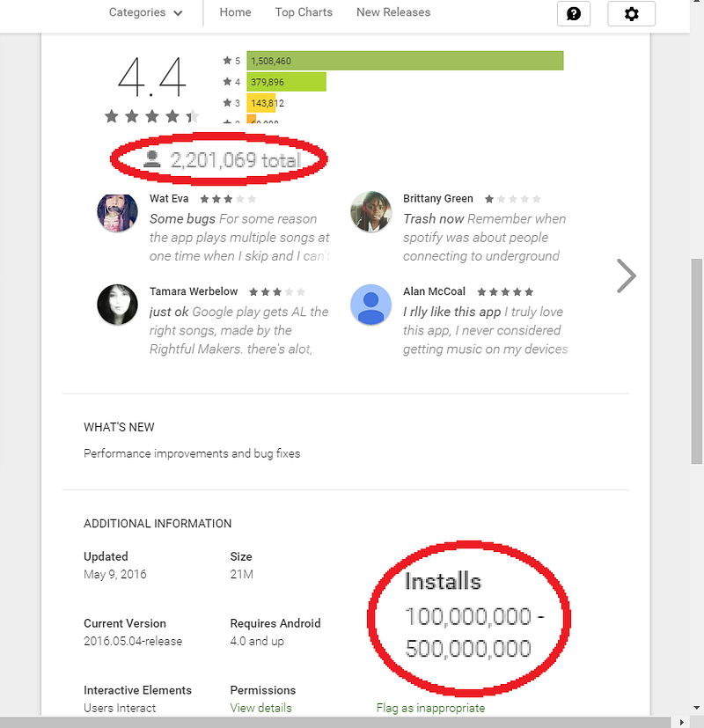Click reviewer name Tamara Werbelow
This screenshot has height=728, width=704.
click(x=194, y=291)
